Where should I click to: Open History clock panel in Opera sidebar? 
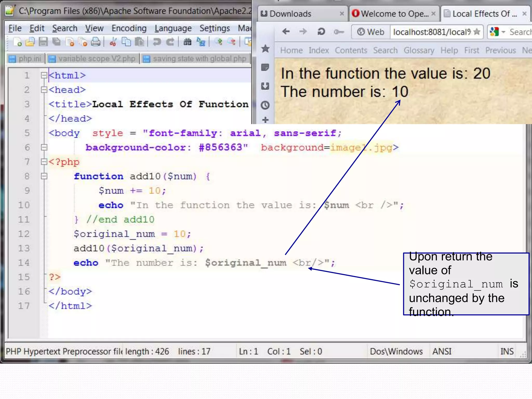tap(265, 105)
